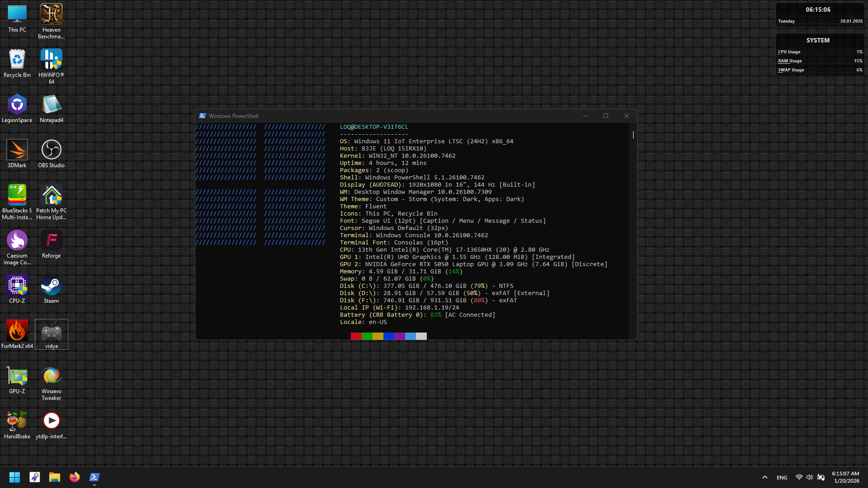Open the Windows Start menu
Viewport: 868px width, 488px height.
[14, 477]
